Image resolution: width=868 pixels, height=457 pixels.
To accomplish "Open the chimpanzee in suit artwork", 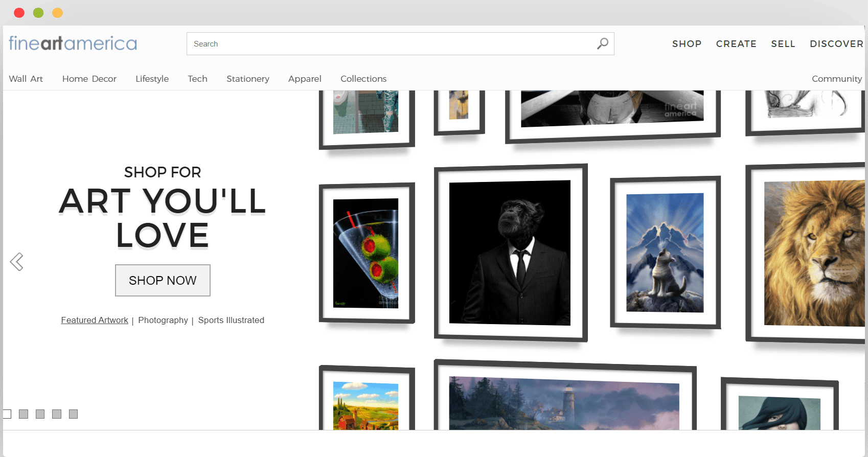I will 510,253.
